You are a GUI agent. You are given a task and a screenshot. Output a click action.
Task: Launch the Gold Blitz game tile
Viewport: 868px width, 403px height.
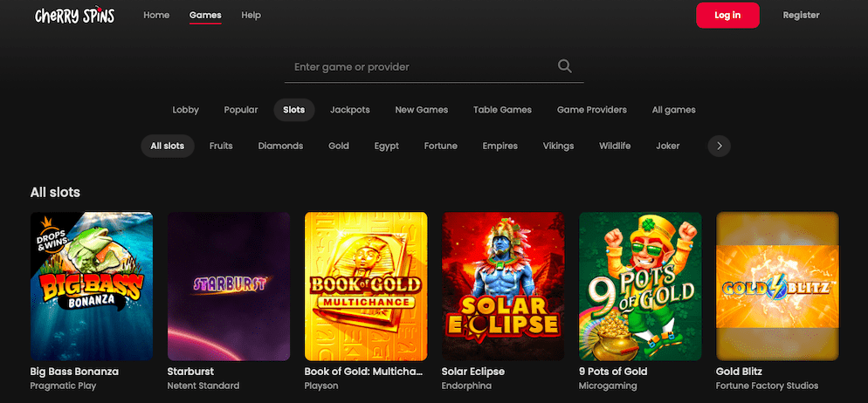pyautogui.click(x=776, y=286)
